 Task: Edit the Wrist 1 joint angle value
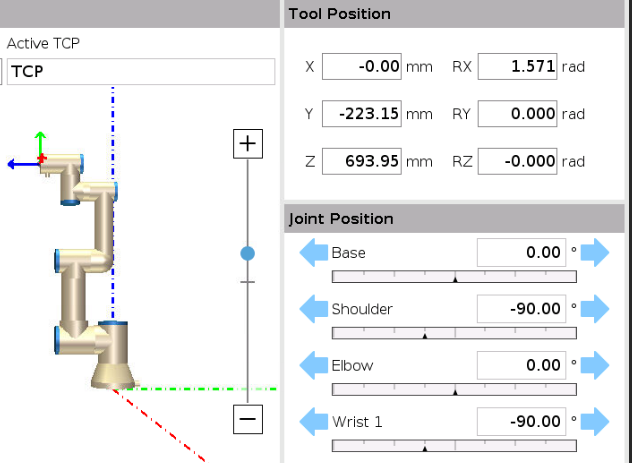pyautogui.click(x=521, y=422)
